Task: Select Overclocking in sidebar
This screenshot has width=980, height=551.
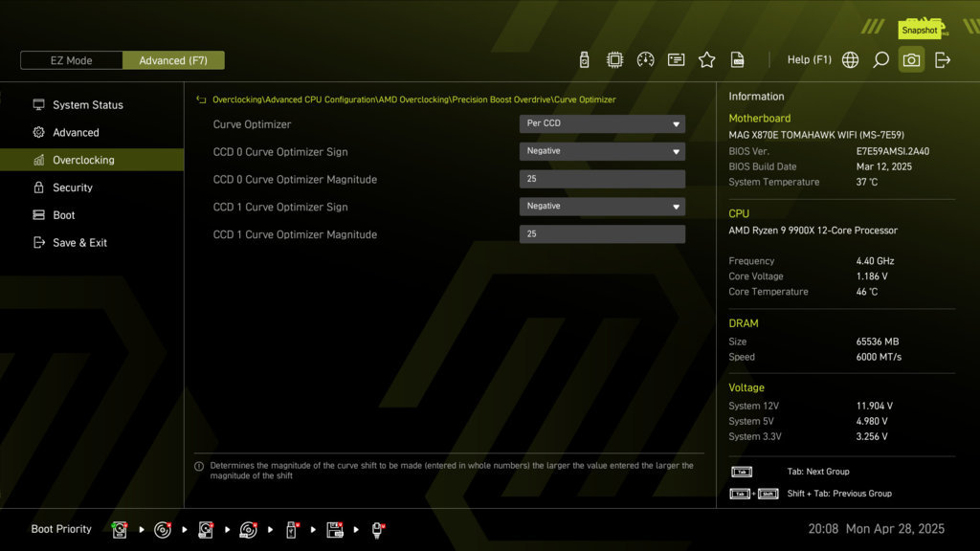Action: [92, 160]
